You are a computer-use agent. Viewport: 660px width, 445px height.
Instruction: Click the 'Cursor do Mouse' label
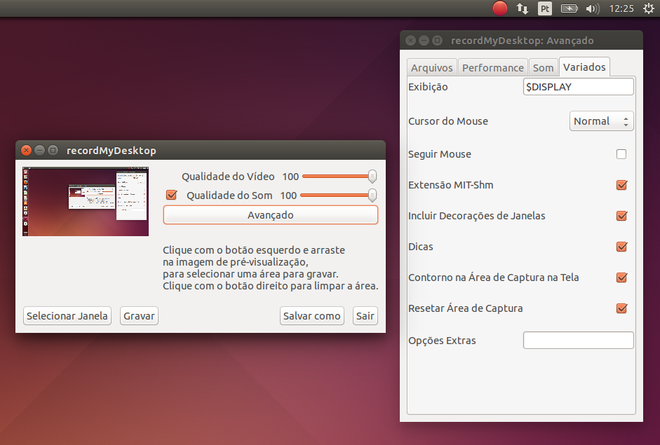tap(448, 121)
